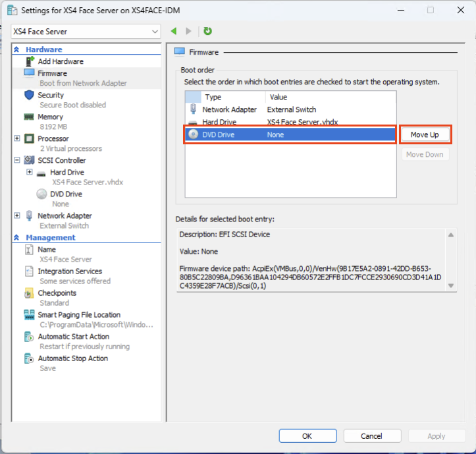Click 'Description: EFI SCSI Device' text

click(225, 235)
